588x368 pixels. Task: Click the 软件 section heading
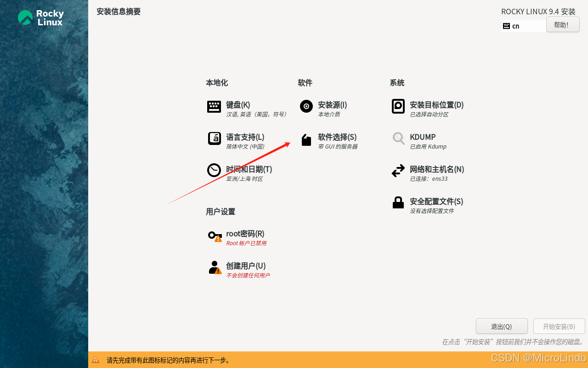pos(305,83)
